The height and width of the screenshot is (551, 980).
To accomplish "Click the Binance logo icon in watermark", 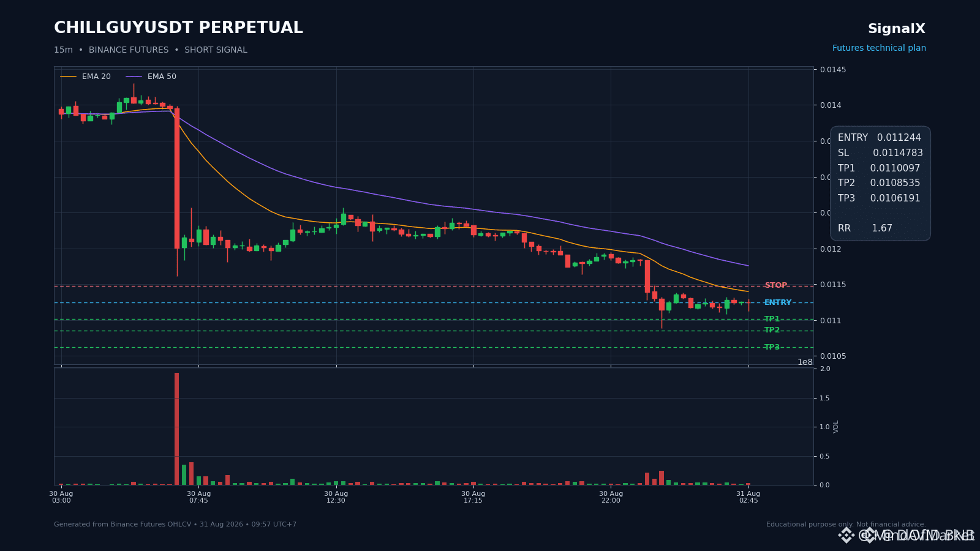I will point(846,536).
